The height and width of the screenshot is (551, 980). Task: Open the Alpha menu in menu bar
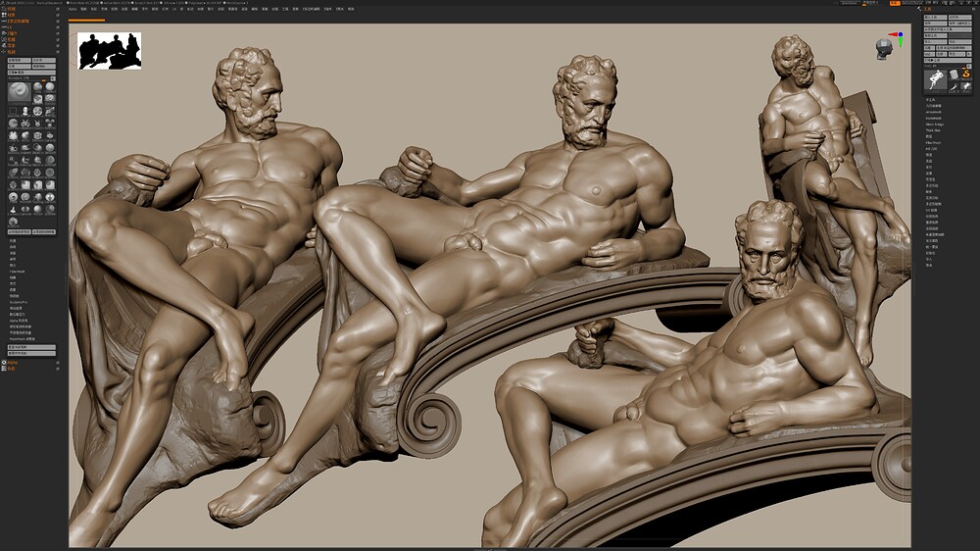73,10
